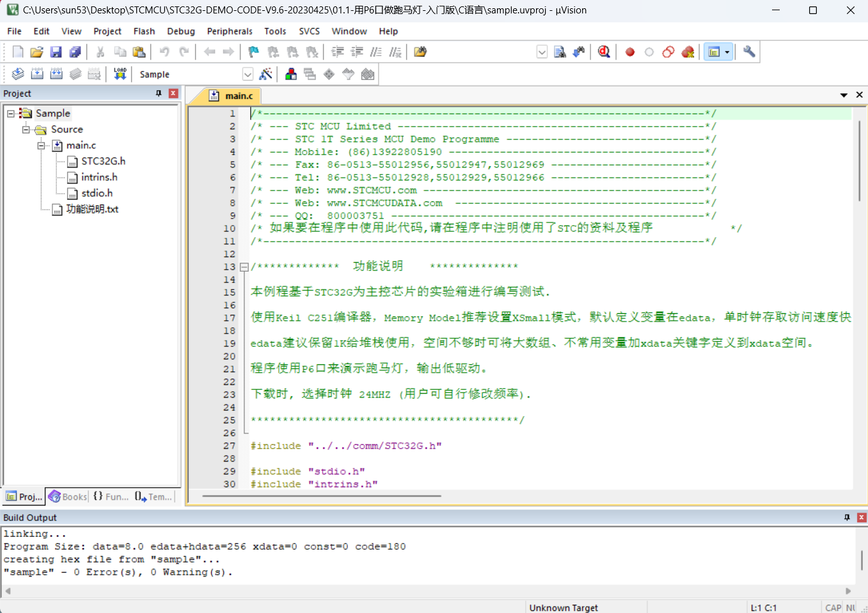Select STC32G.h in project tree
The image size is (868, 613).
(103, 161)
